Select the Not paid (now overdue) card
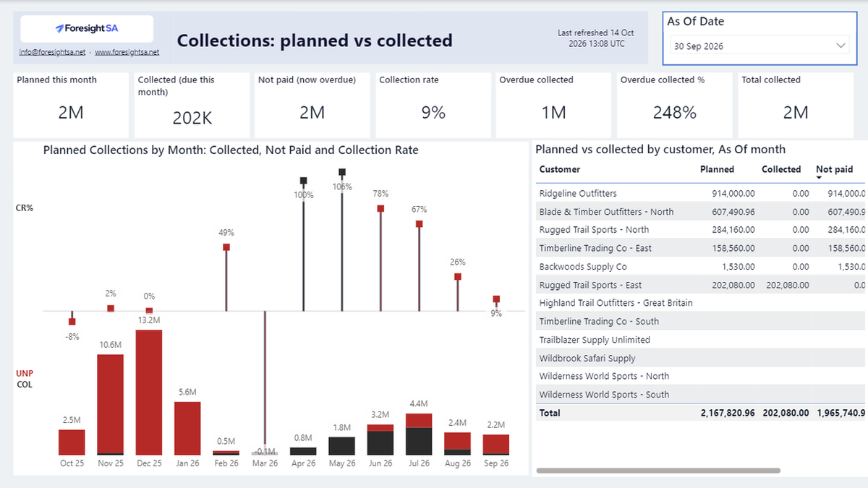Image resolution: width=868 pixels, height=488 pixels. tap(312, 105)
